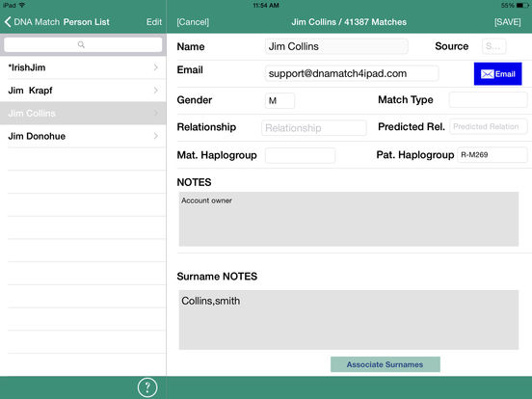Image resolution: width=532 pixels, height=399 pixels.
Task: Tap the Wi-Fi icon in status bar
Action: point(22,5)
